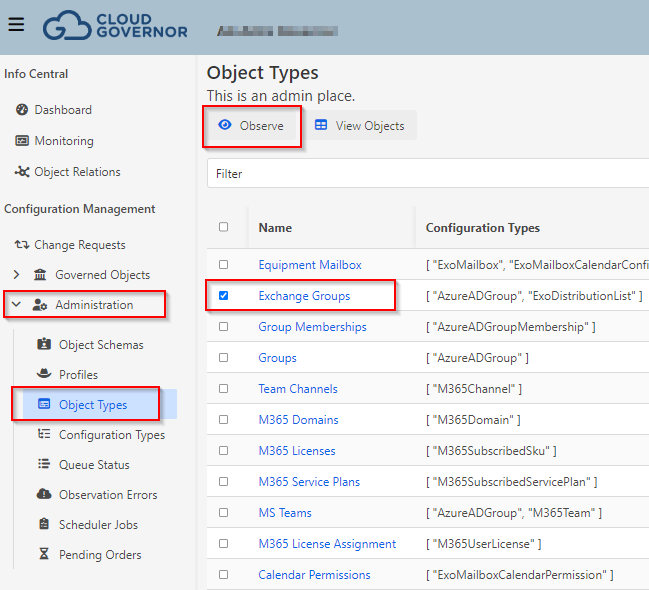Collapse the Administration section chevron
Viewport: 649px width, 590px height.
click(x=16, y=305)
